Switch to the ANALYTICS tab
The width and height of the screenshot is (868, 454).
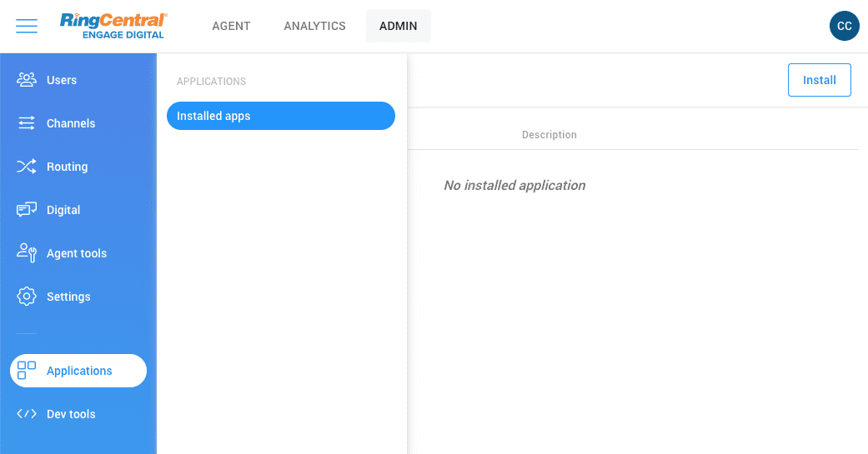pos(314,26)
